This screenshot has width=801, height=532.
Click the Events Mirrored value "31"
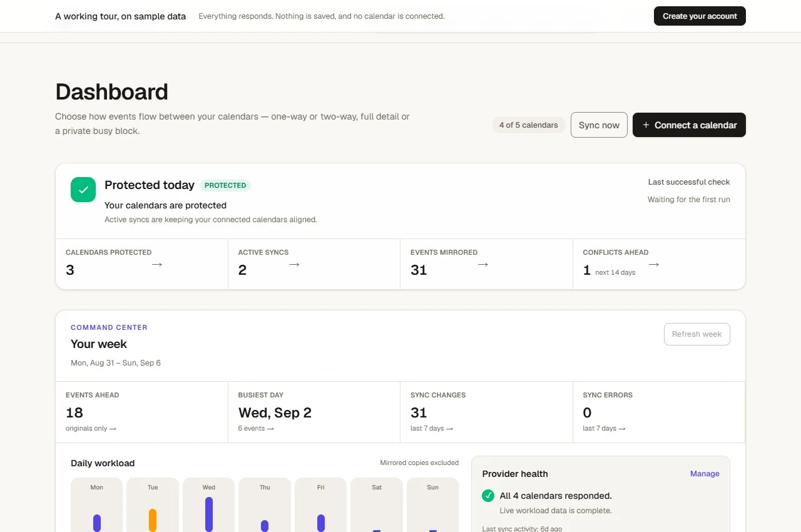(x=419, y=270)
